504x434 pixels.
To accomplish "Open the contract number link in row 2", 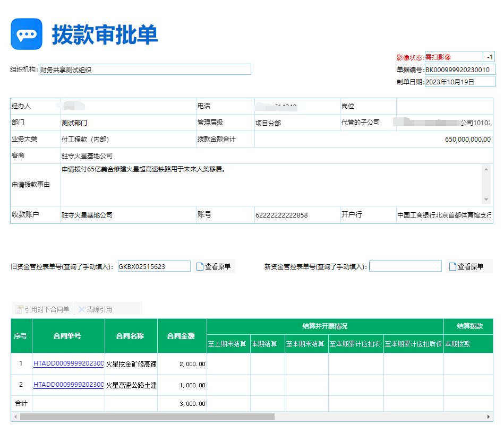I will tap(68, 385).
